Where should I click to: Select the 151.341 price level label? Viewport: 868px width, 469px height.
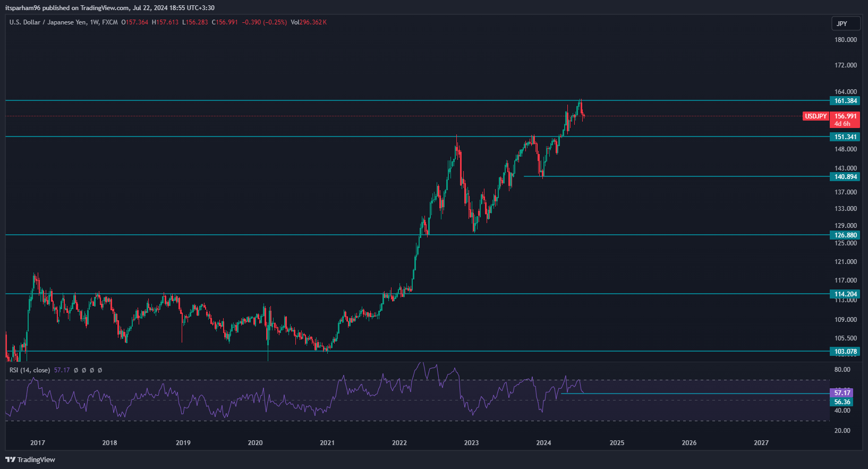pos(845,137)
